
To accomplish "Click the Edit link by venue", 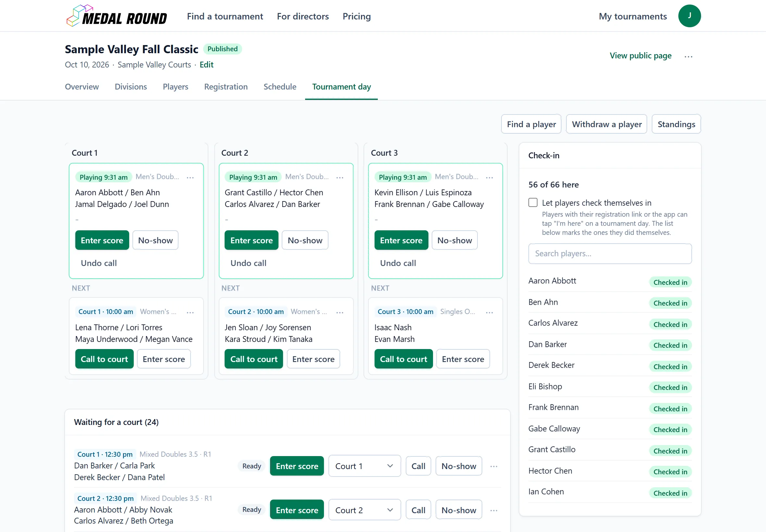I will click(x=206, y=65).
